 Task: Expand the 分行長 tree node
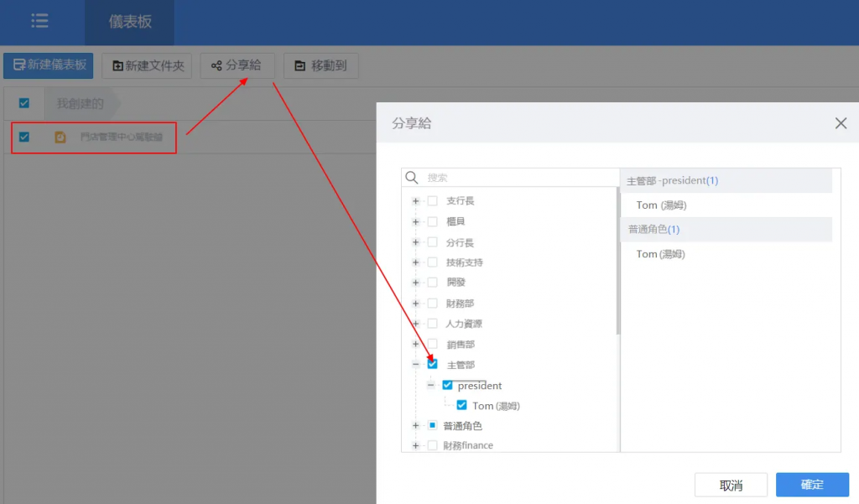415,242
